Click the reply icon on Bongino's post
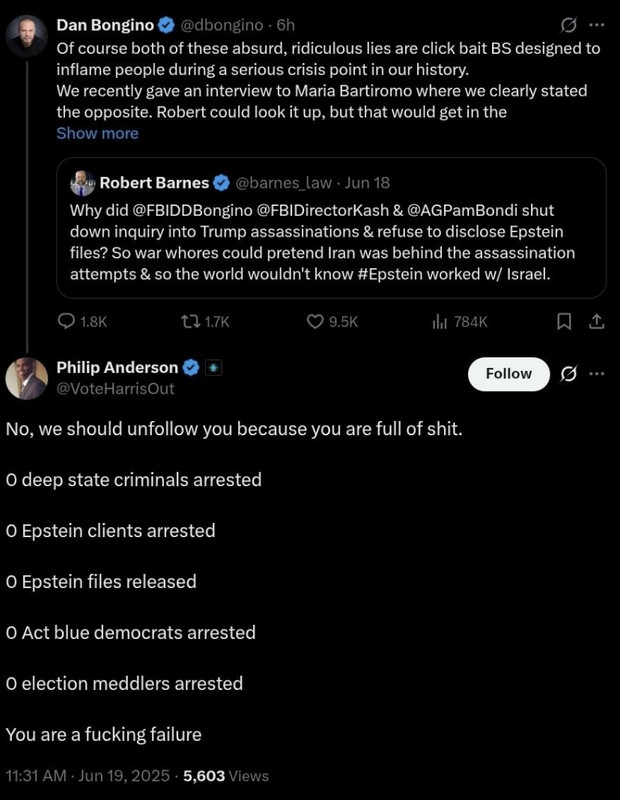This screenshot has width=620, height=800. pyautogui.click(x=67, y=321)
